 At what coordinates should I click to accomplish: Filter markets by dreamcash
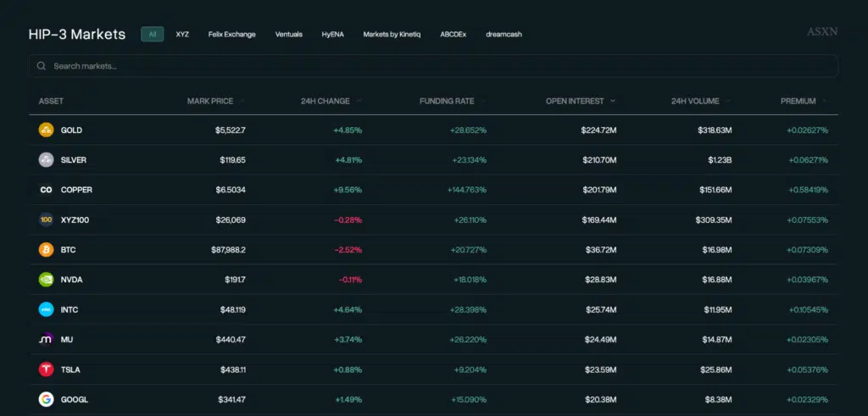[504, 35]
